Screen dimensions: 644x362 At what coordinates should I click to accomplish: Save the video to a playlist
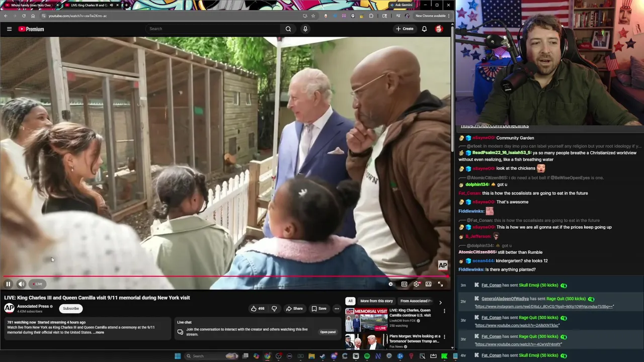pos(319,309)
